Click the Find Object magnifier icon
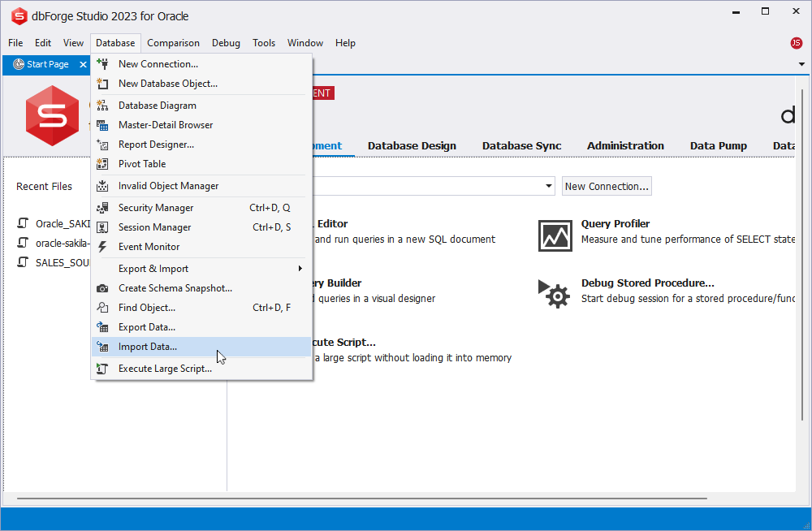This screenshot has height=531, width=812. click(x=103, y=307)
